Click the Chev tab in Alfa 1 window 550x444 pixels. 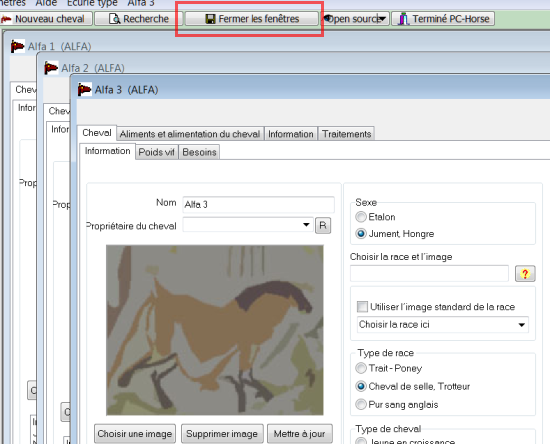click(x=25, y=89)
